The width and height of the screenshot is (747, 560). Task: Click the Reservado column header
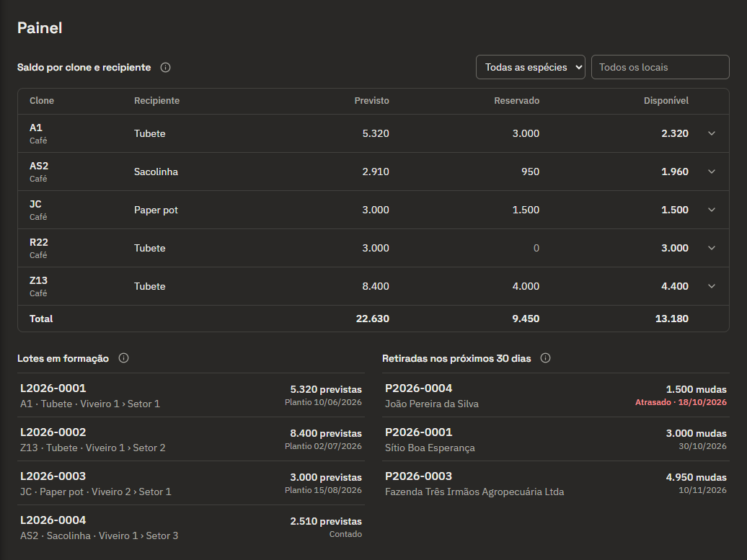point(516,100)
